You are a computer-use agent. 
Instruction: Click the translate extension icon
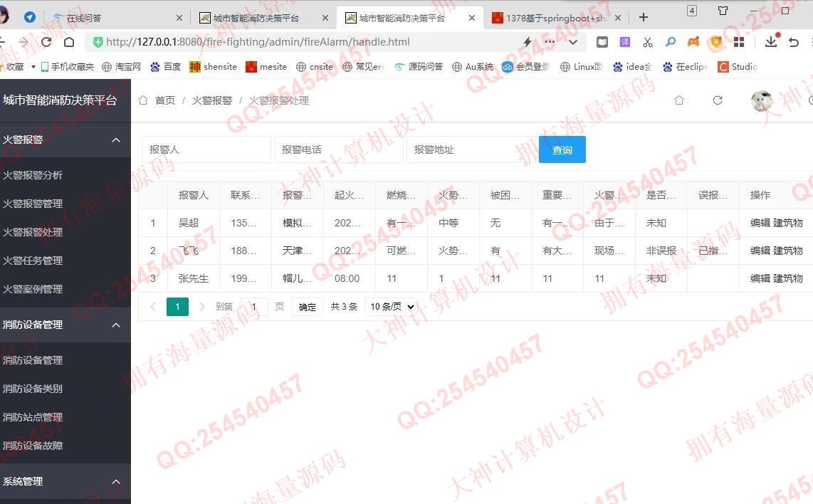(x=625, y=42)
